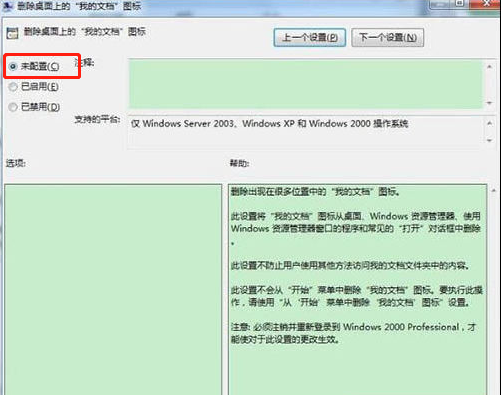Click the title bar window icon

7,5
